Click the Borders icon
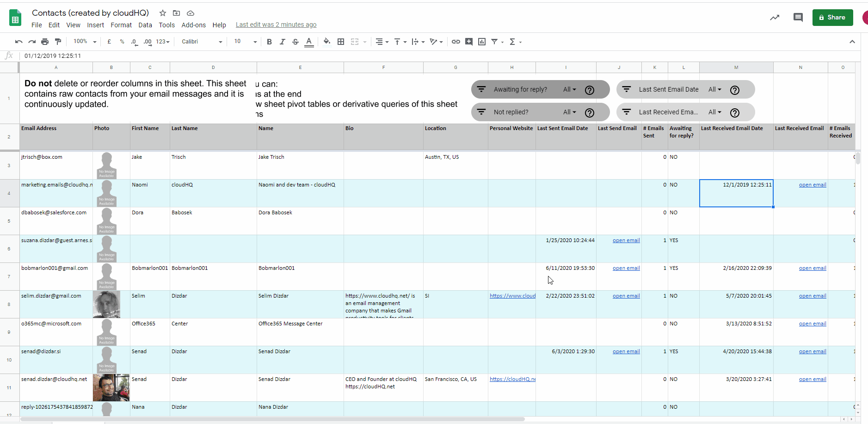The width and height of the screenshot is (868, 424). point(341,42)
